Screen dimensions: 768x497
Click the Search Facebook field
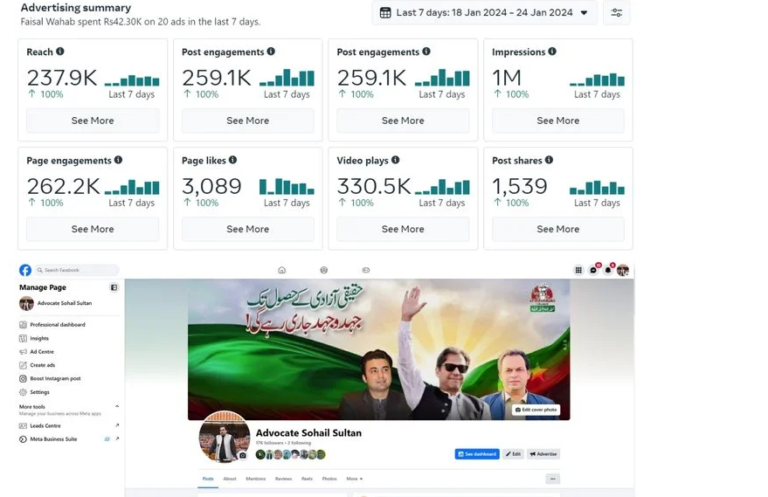pyautogui.click(x=77, y=270)
